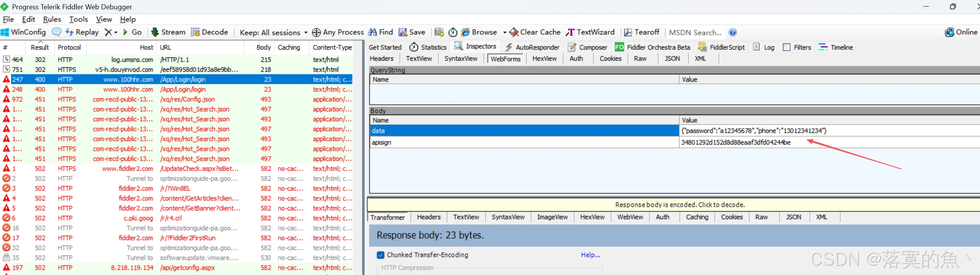The width and height of the screenshot is (980, 275).
Task: Open the File menu
Action: point(8,19)
